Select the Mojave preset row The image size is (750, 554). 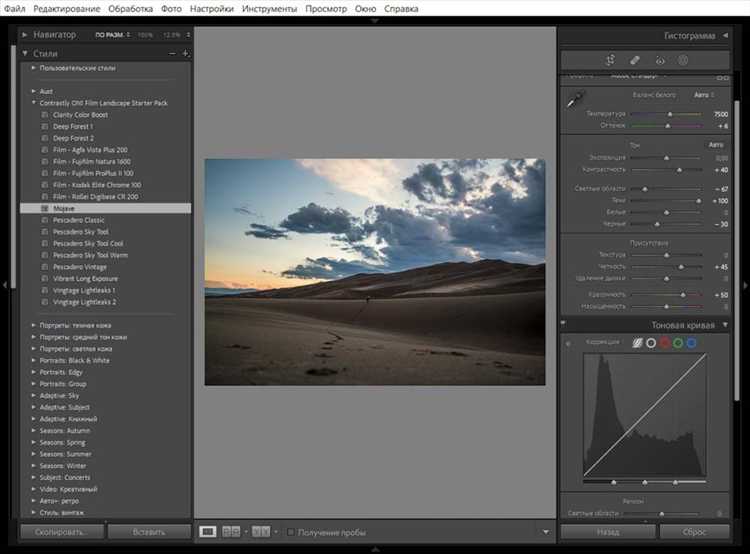point(106,208)
